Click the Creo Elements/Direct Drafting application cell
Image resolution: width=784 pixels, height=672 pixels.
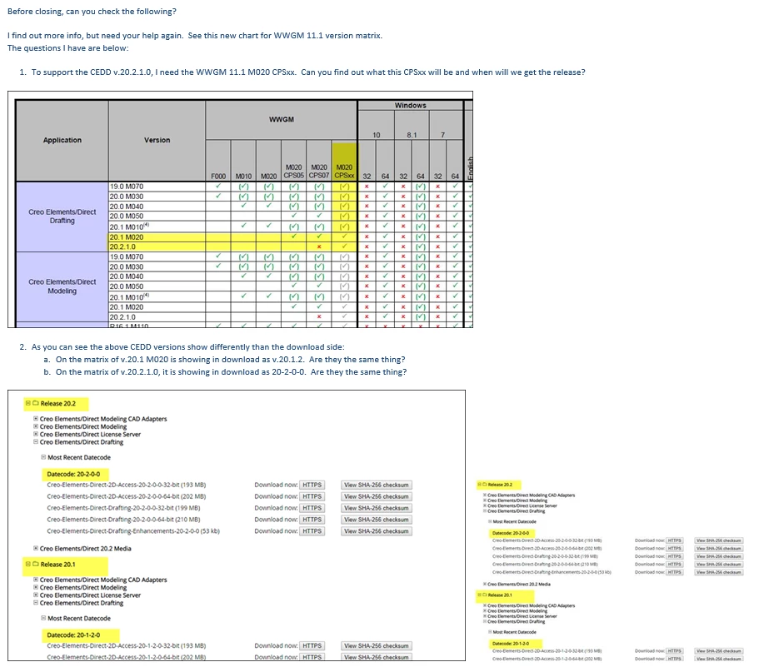pyautogui.click(x=62, y=217)
